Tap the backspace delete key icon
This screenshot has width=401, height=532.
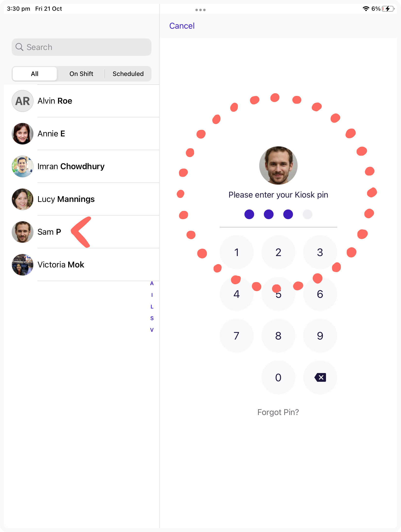tap(320, 377)
